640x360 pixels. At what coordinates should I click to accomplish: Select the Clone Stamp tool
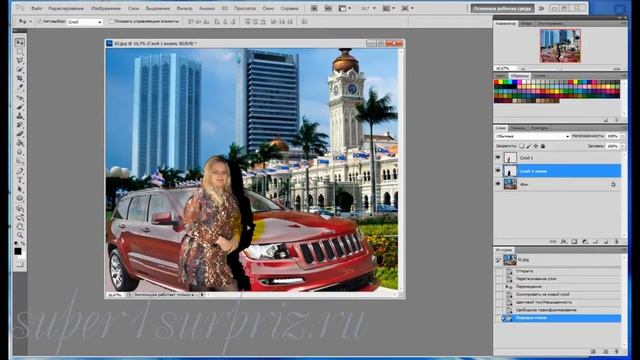[x=20, y=116]
